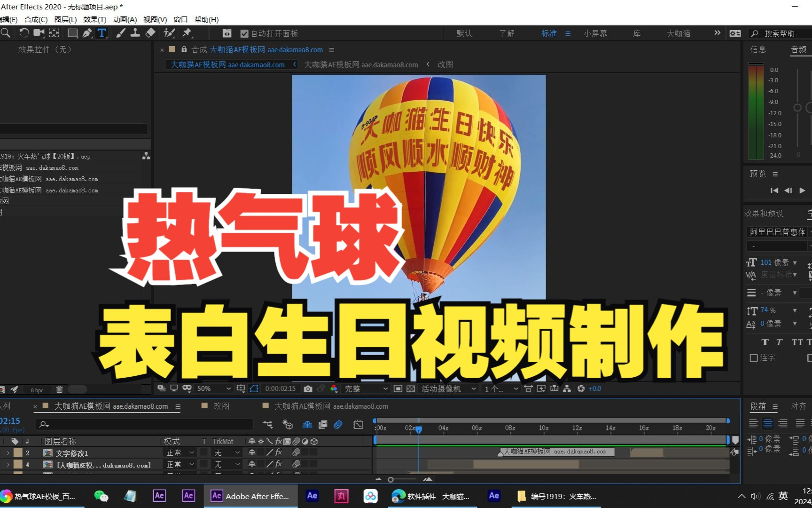Select the Brush tool
This screenshot has width=812, height=508.
(120, 33)
